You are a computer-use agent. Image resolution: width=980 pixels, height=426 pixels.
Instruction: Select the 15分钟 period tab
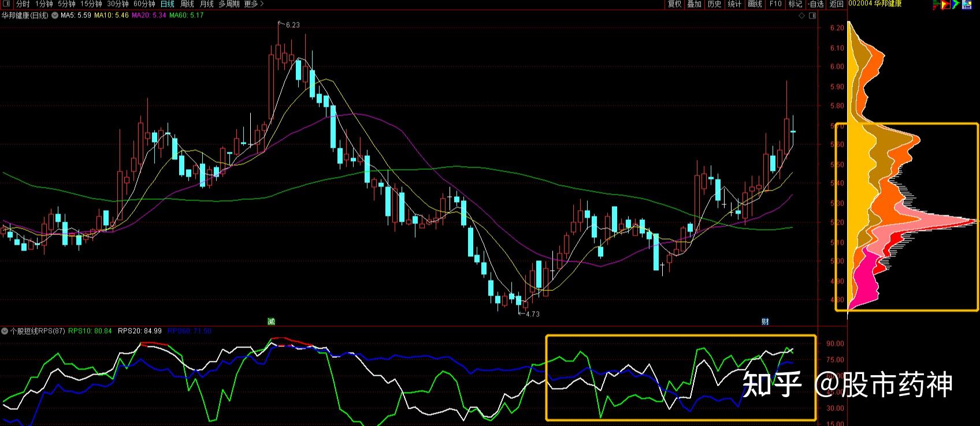click(91, 4)
